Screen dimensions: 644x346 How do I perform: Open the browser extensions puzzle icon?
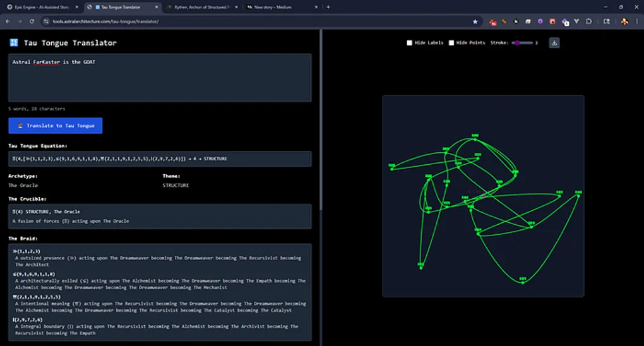point(589,21)
